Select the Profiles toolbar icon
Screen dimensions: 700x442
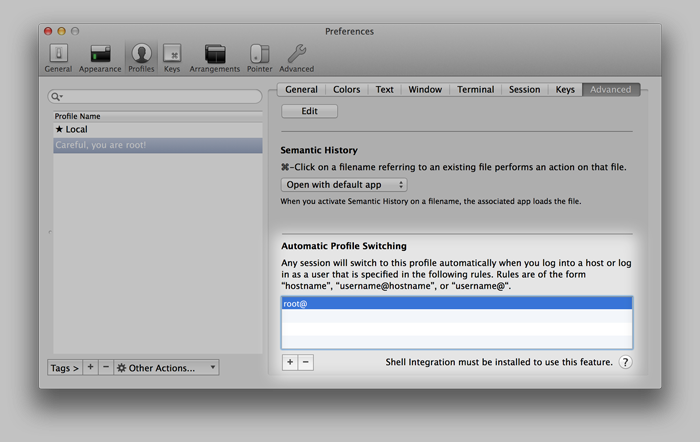pos(141,57)
